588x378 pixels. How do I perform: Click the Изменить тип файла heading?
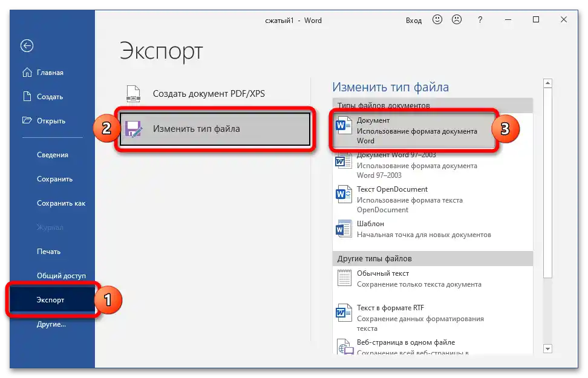(x=390, y=87)
